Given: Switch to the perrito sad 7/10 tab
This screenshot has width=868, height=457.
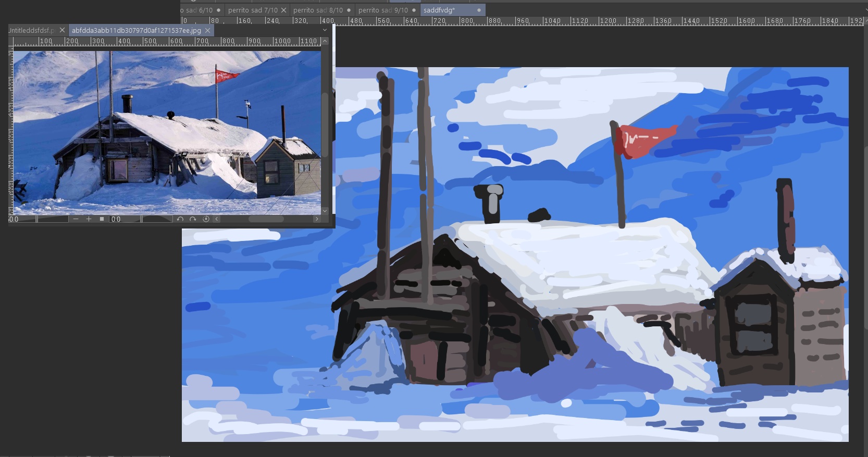Looking at the screenshot, I should coord(257,10).
